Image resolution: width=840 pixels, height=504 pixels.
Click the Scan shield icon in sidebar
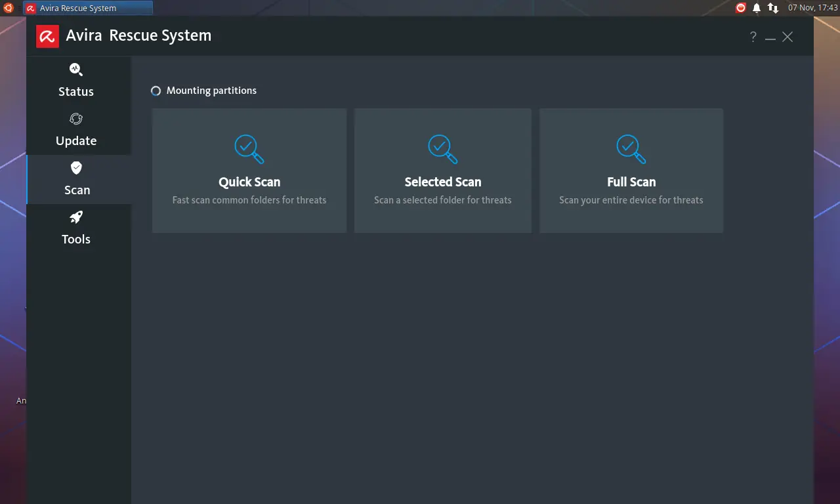pyautogui.click(x=76, y=168)
